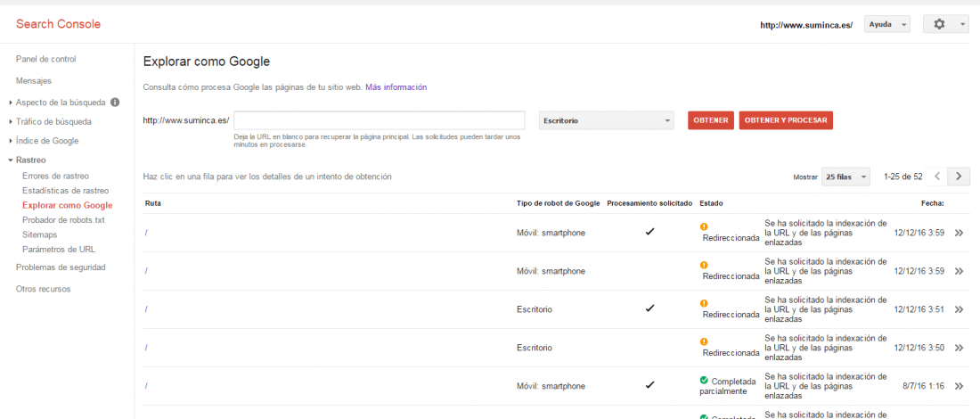This screenshot has width=980, height=419.
Task: Click the Search Console logo
Action: click(x=58, y=24)
